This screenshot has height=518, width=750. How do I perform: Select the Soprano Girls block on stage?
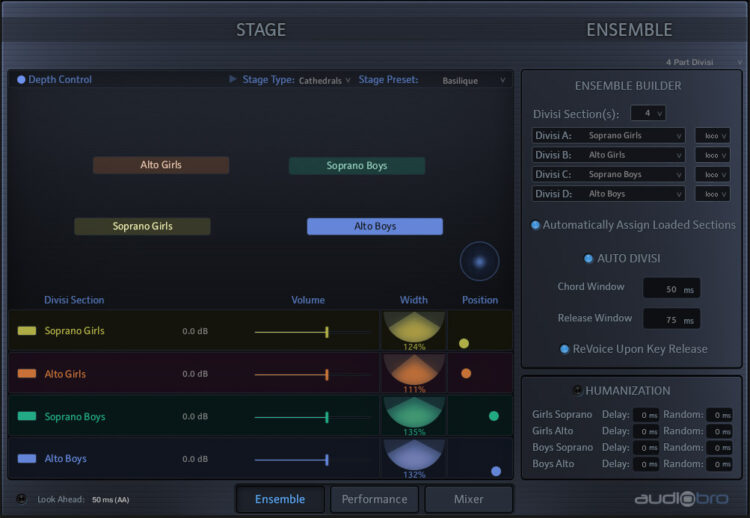pyautogui.click(x=143, y=226)
